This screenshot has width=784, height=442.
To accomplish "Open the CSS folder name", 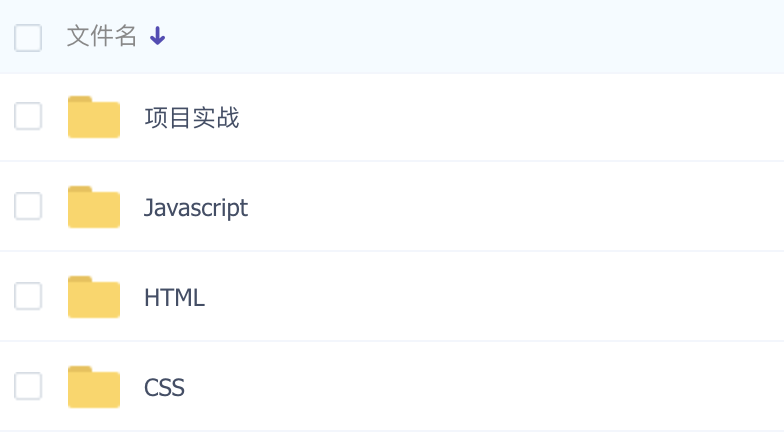I will (x=164, y=388).
